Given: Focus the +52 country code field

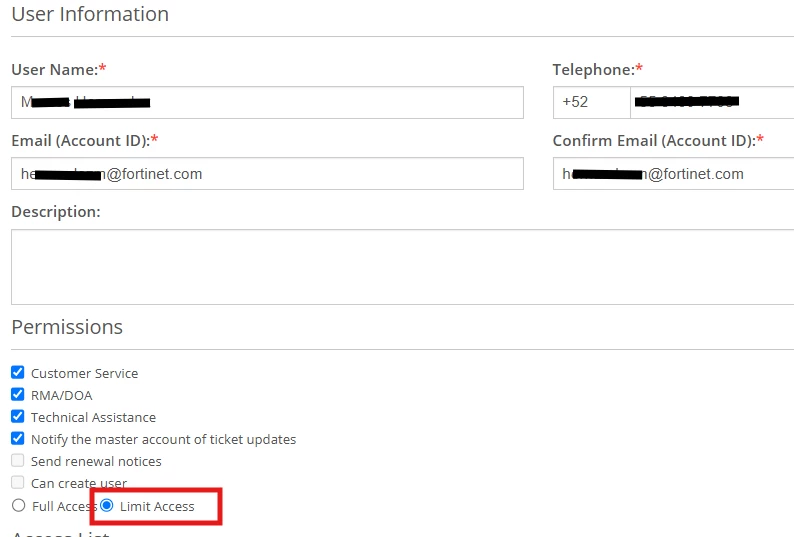Looking at the screenshot, I should (591, 102).
